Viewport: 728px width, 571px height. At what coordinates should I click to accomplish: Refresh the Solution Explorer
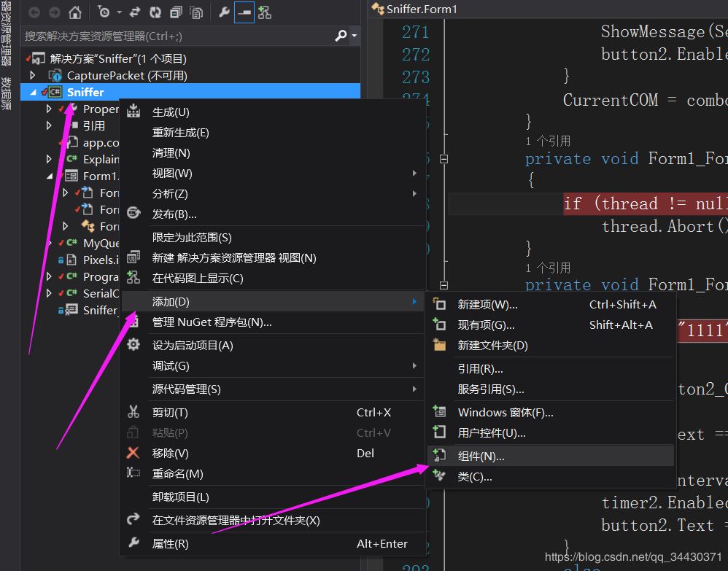155,12
